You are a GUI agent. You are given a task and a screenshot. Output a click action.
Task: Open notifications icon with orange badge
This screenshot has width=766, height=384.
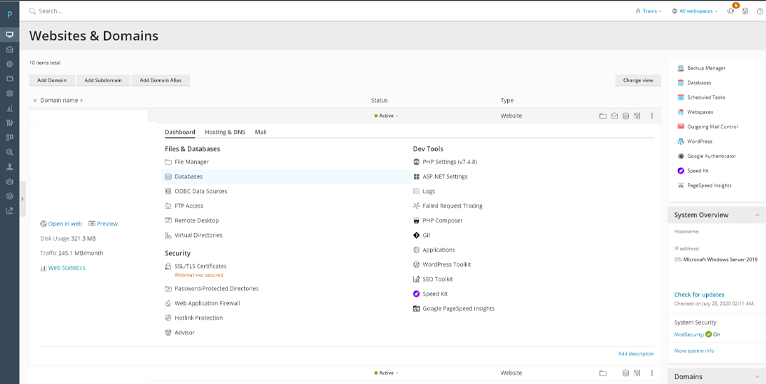(731, 10)
